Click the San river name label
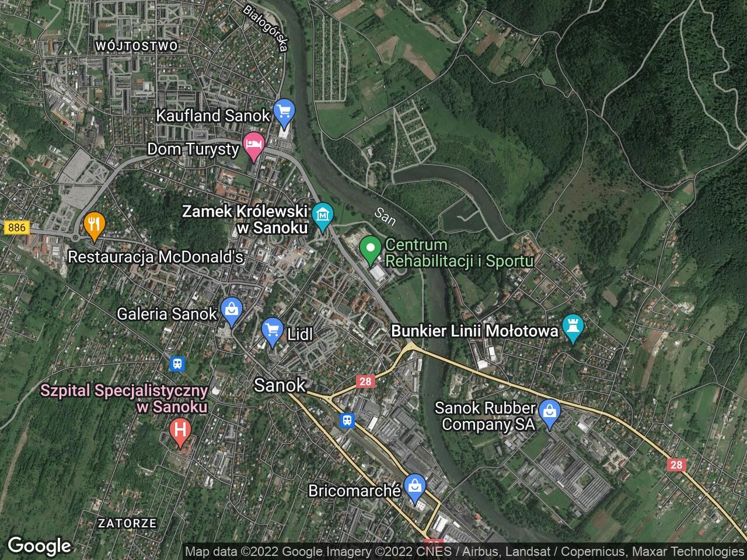This screenshot has width=747, height=560. (x=385, y=217)
